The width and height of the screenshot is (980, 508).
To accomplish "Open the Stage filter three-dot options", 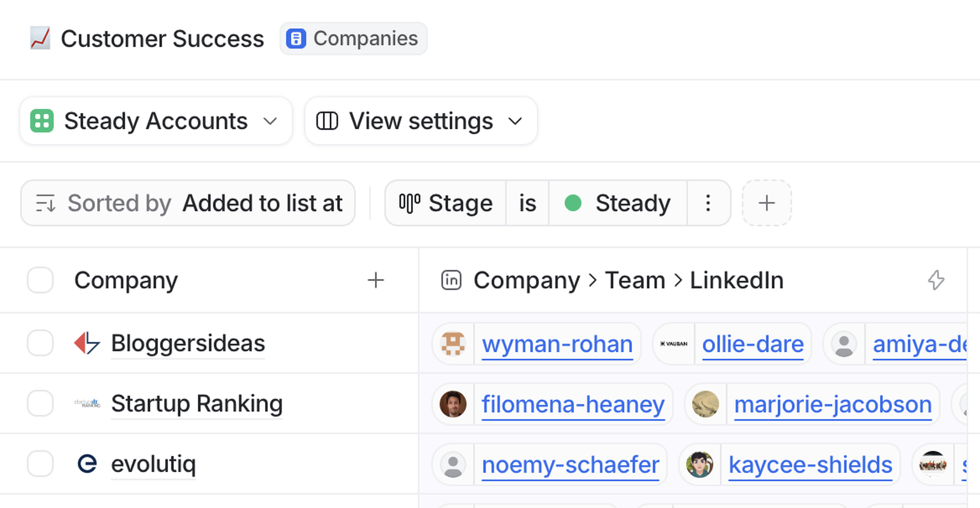I will click(708, 203).
